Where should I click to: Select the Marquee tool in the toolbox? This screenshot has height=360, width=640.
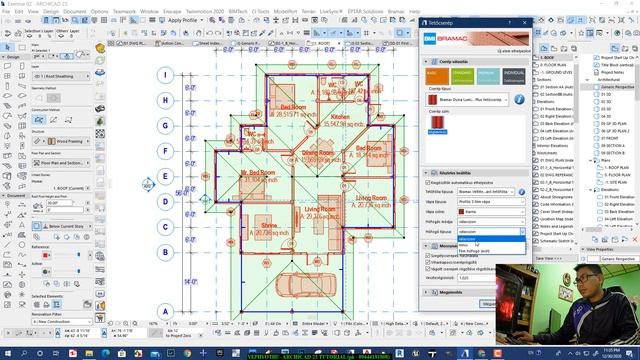pos(22,47)
